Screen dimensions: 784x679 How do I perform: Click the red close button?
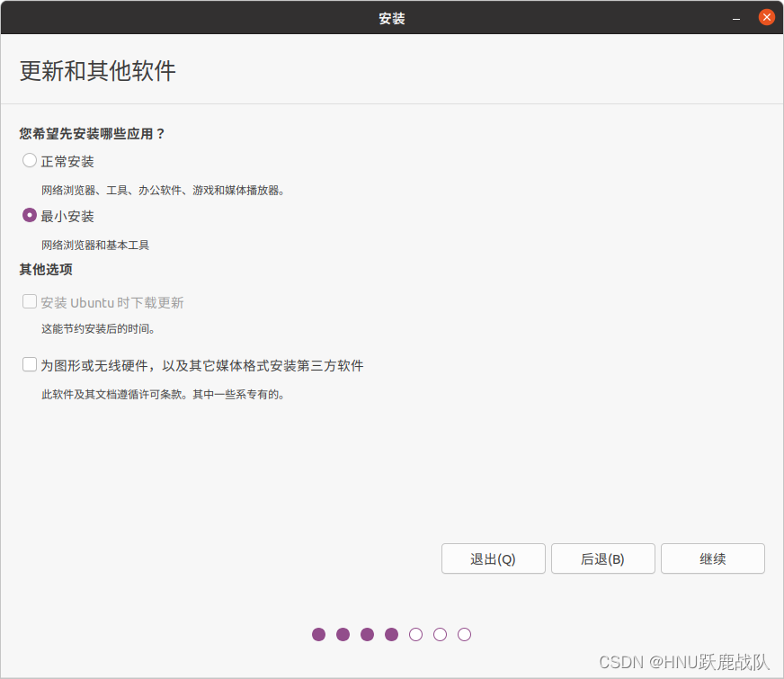pos(765,16)
